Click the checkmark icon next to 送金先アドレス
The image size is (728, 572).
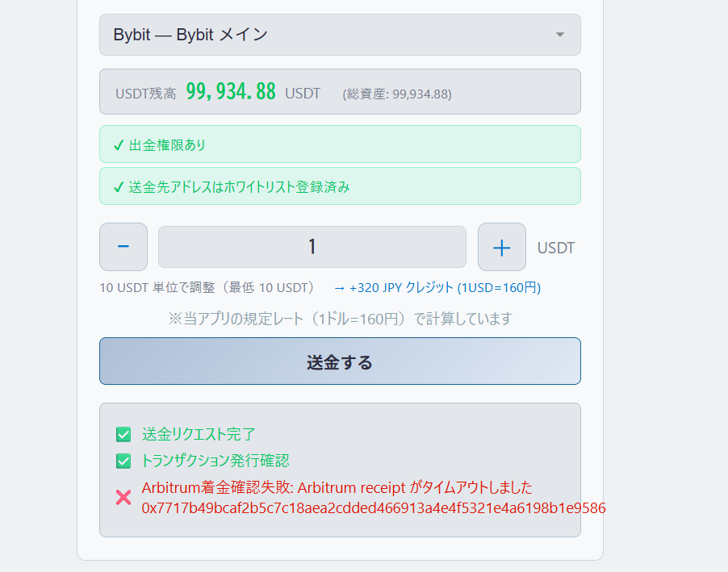119,187
